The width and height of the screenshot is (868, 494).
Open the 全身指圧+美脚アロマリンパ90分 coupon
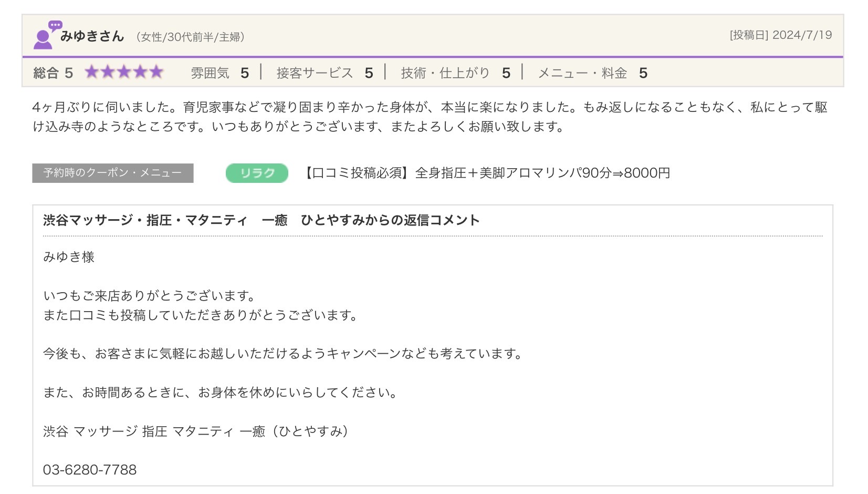coord(486,173)
